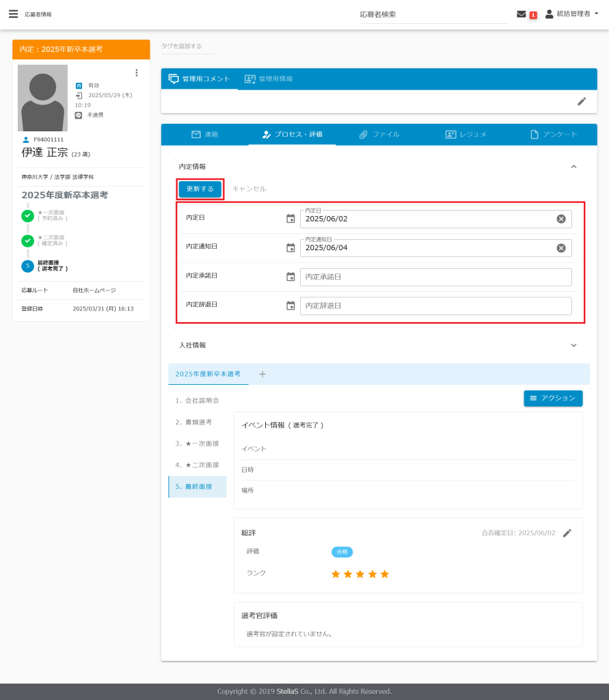The image size is (609, 700).
Task: Open the hamburger menu icon
Action: coord(13,14)
